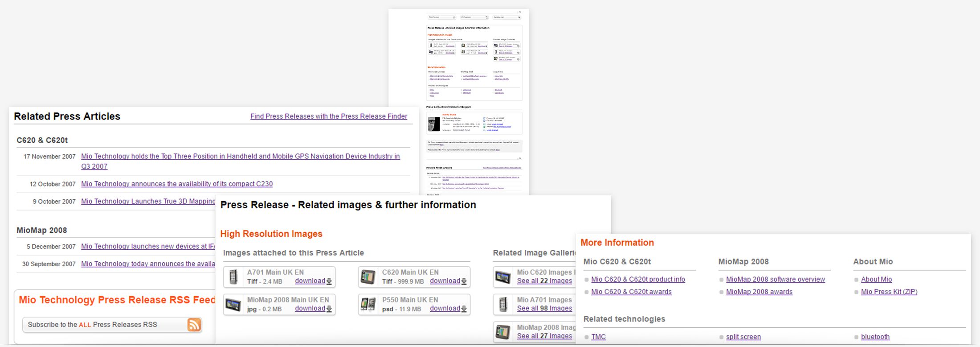Subscribe to the ALL Press Releases RSS
Screen dimensions: 980x347
(112, 325)
